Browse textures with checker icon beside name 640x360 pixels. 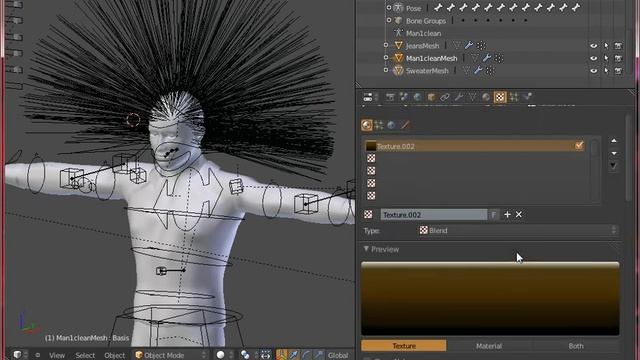(368, 214)
